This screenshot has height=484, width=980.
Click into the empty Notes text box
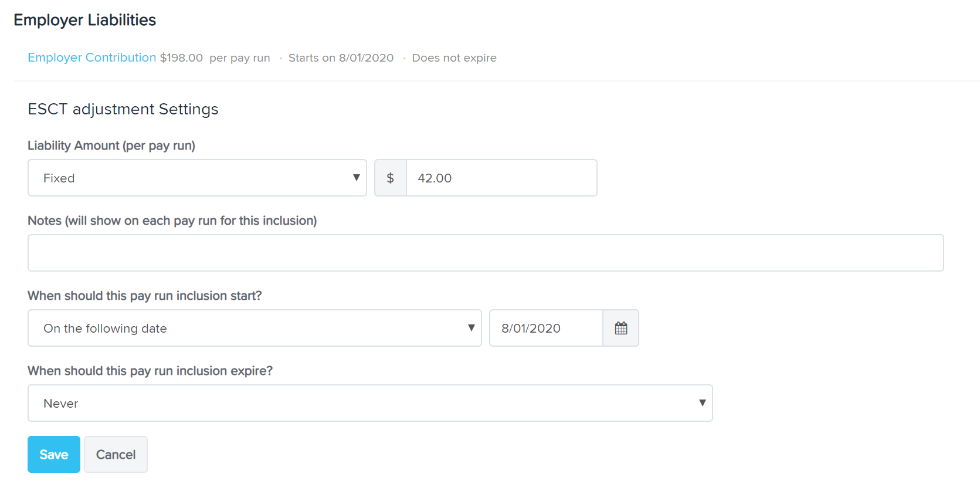click(x=485, y=253)
